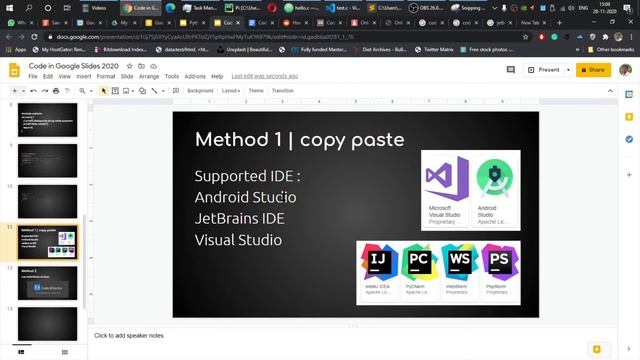The height and width of the screenshot is (360, 640).
Task: Open the Slide menu
Action: (x=127, y=76)
